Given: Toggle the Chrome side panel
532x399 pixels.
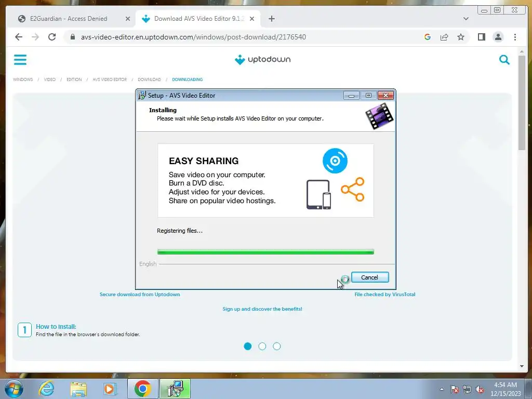Looking at the screenshot, I should (x=482, y=37).
